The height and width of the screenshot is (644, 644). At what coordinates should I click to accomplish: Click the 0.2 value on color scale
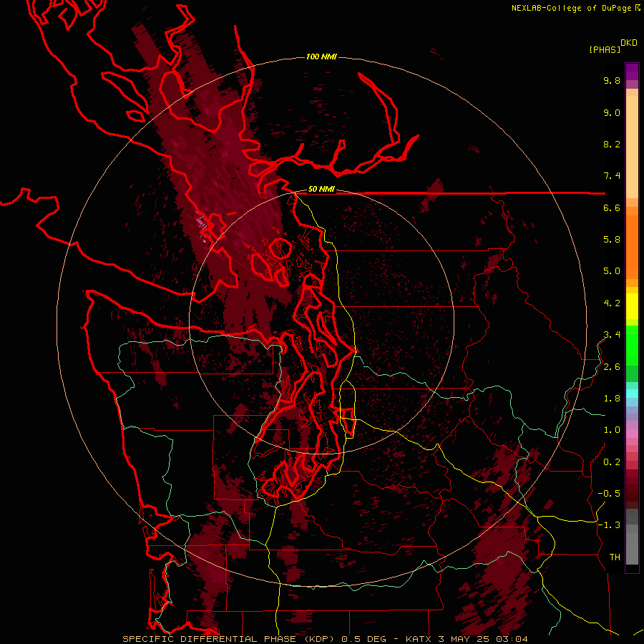pyautogui.click(x=612, y=462)
